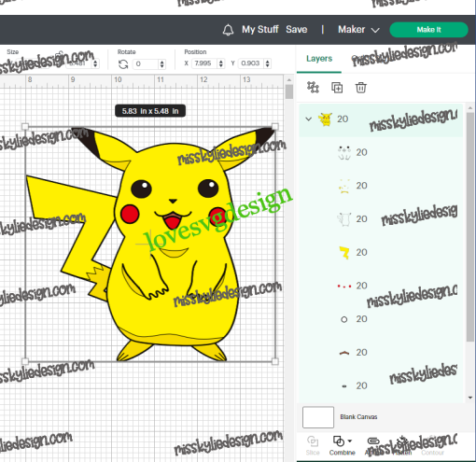Click the Group layers icon
This screenshot has width=476, height=462.
(313, 88)
